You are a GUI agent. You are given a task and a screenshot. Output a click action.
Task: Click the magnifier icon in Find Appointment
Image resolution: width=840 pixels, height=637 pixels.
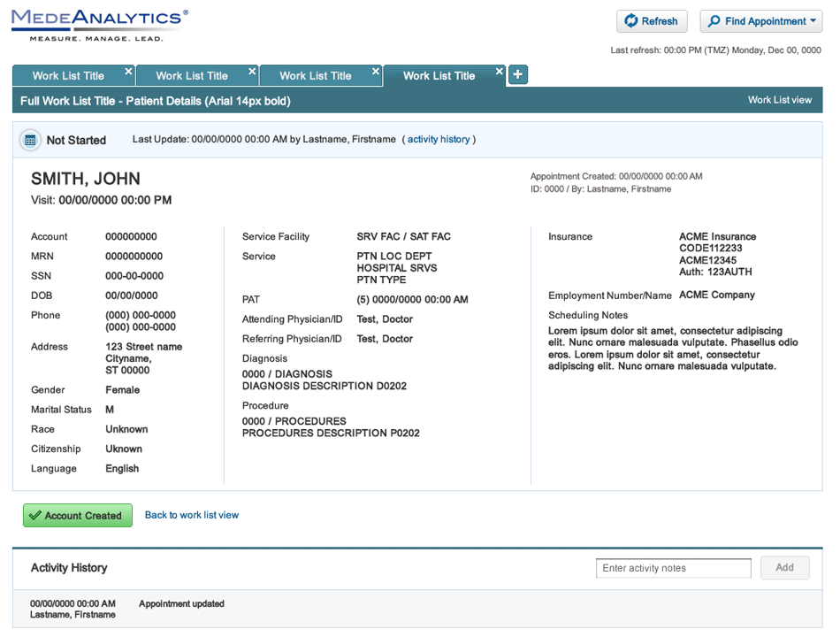(x=714, y=21)
